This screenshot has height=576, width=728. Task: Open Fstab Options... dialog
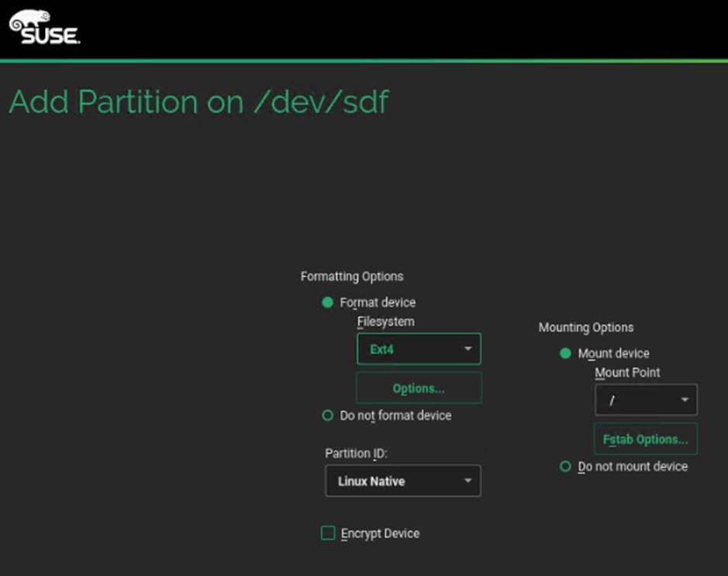pyautogui.click(x=646, y=439)
